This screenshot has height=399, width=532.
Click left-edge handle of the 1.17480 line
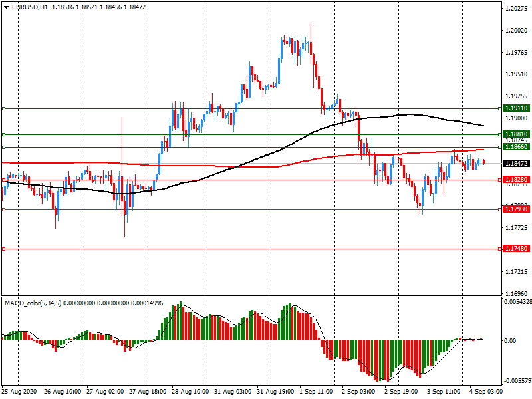3,249
